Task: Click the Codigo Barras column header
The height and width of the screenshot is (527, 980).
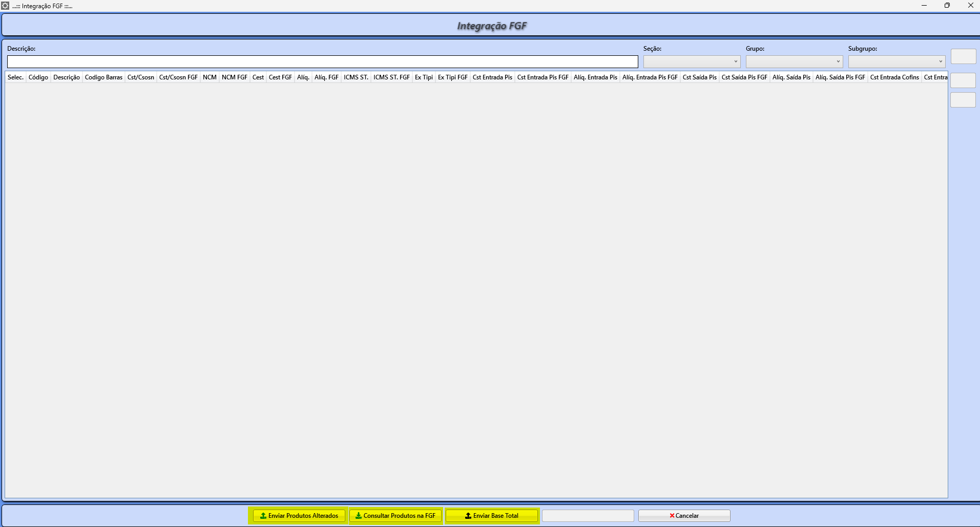Action: click(x=103, y=77)
